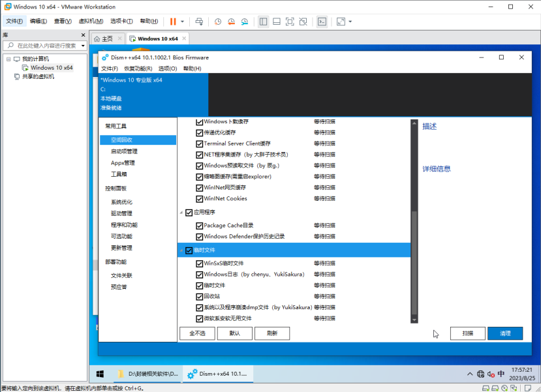Viewport: 541px width, 392px height.
Task: Click the Unity mode toolbar icon
Action: point(303,22)
